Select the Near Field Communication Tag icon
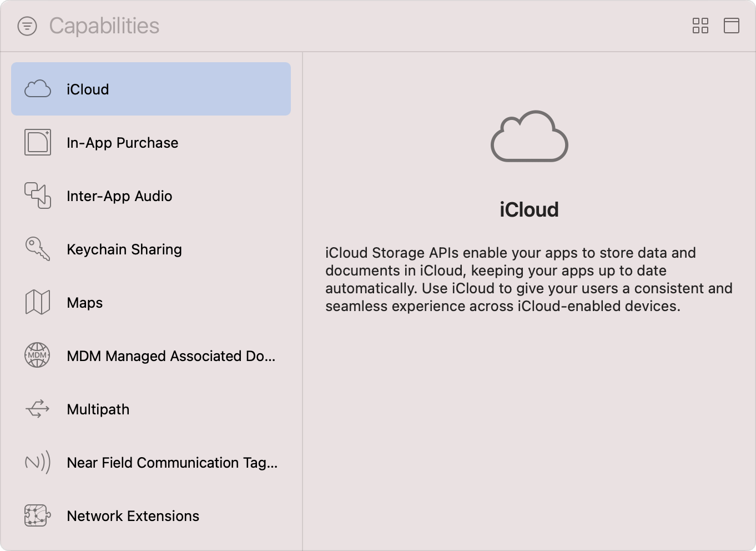756x551 pixels. (x=37, y=462)
